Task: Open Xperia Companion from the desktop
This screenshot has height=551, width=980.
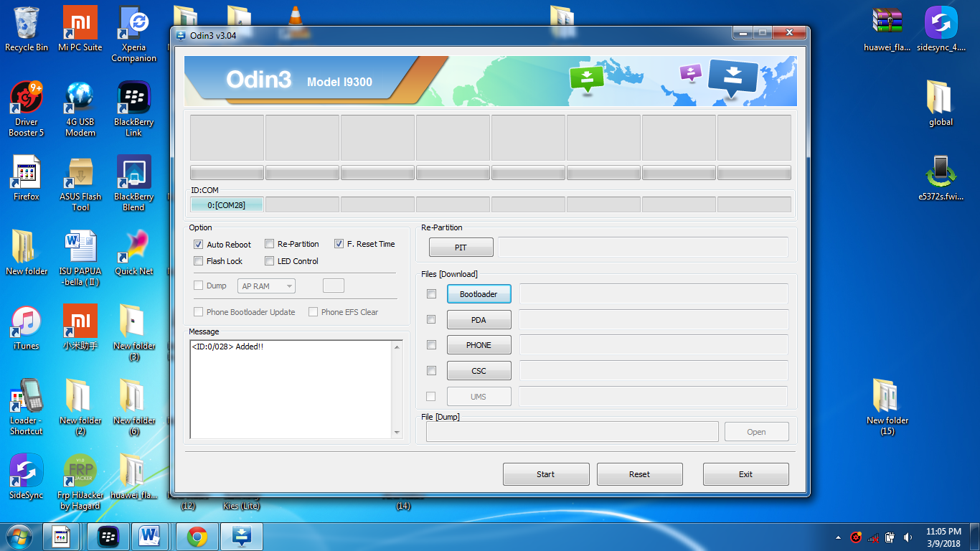Action: [133, 34]
